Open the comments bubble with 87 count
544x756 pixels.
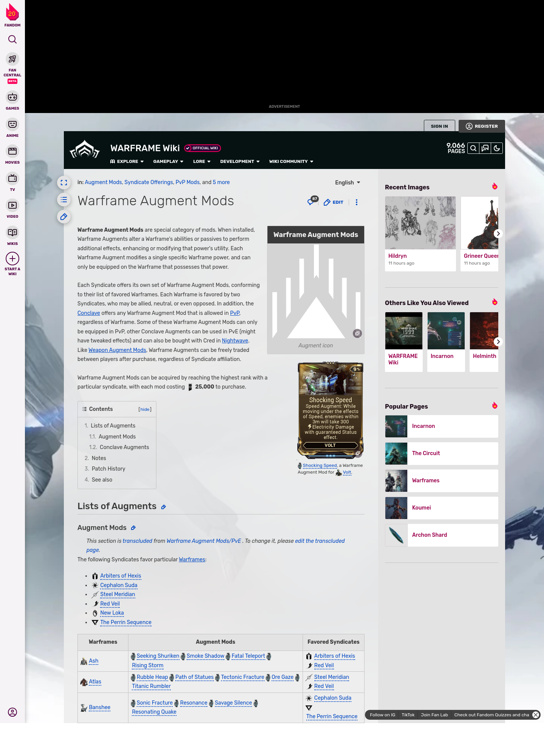tap(312, 201)
